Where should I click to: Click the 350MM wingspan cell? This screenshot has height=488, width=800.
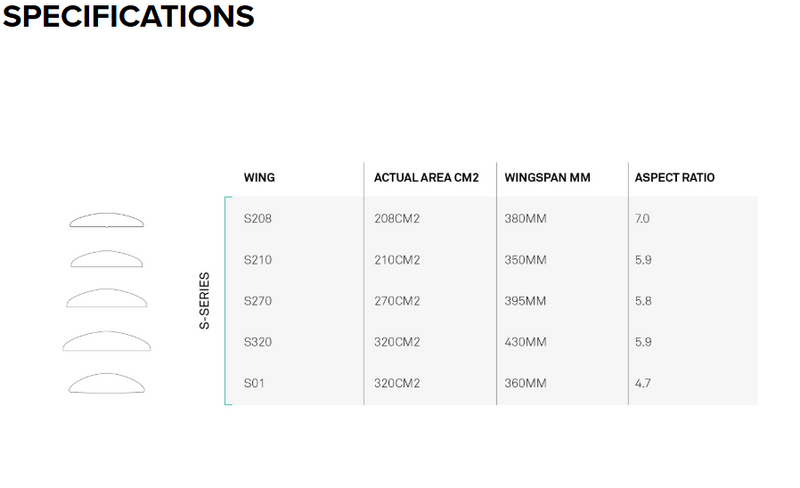[526, 260]
